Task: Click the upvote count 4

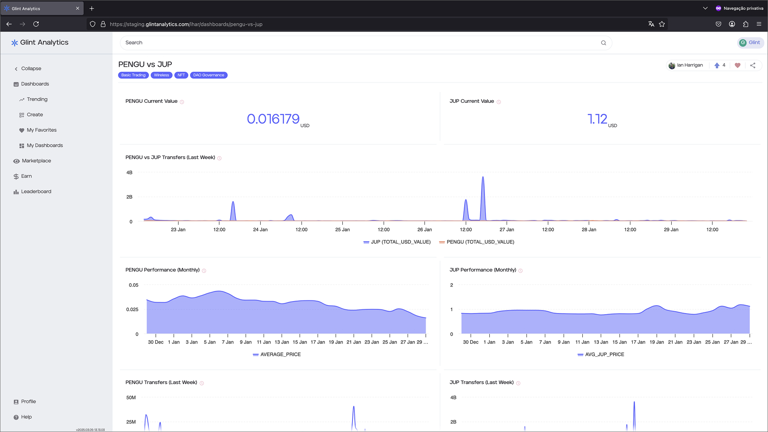Action: pos(724,65)
